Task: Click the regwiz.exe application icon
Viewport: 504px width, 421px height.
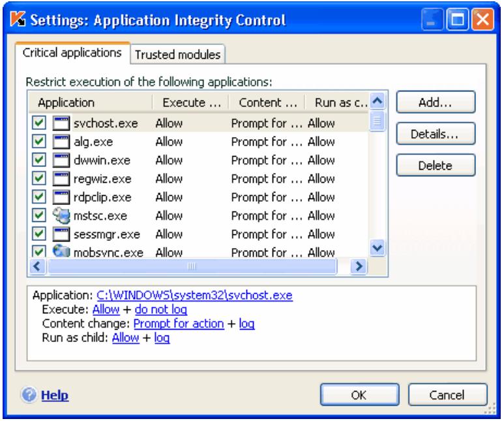Action: pyautogui.click(x=61, y=179)
